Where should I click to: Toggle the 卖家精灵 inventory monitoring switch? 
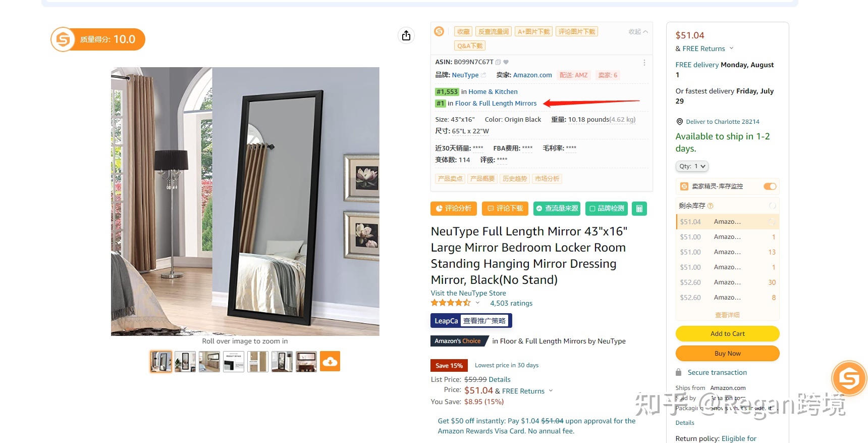(x=770, y=186)
